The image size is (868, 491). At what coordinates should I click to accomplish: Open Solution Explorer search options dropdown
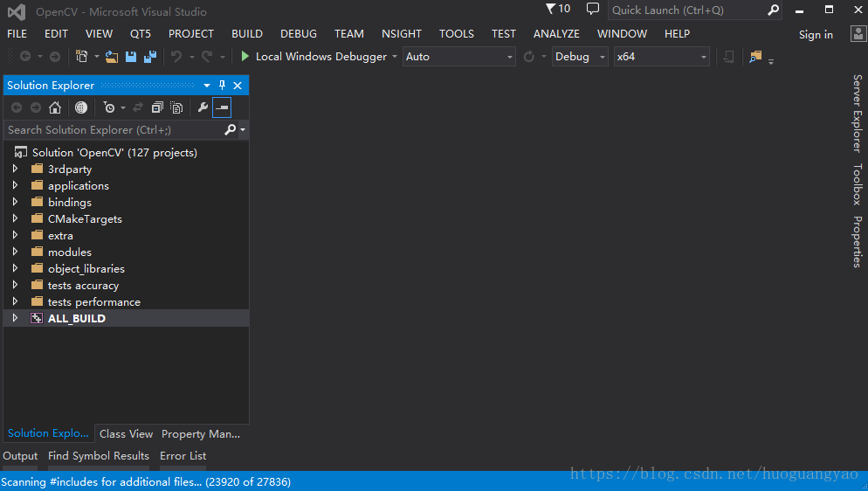[x=243, y=130]
